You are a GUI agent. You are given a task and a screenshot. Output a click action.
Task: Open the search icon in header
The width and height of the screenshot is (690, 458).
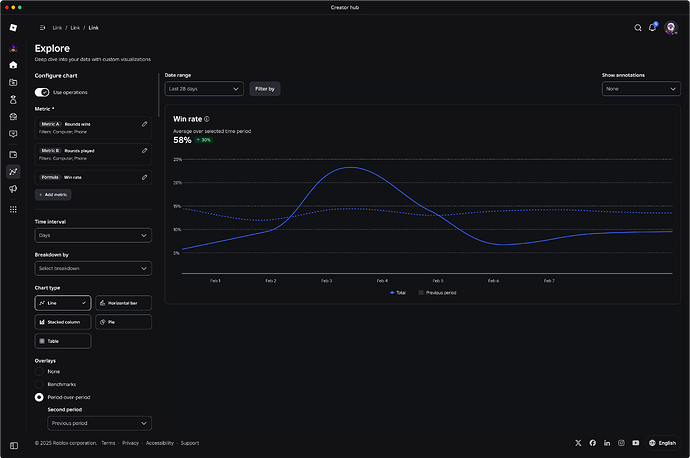[x=638, y=28]
